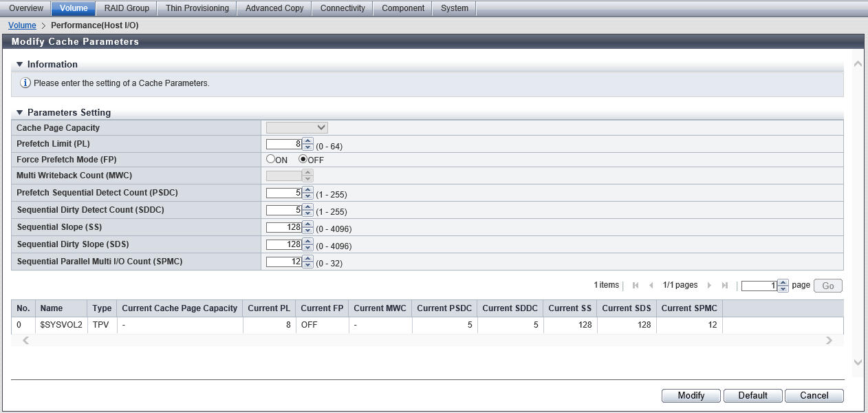The width and height of the screenshot is (868, 413).
Task: Reset parameters with the Default button
Action: (x=752, y=396)
